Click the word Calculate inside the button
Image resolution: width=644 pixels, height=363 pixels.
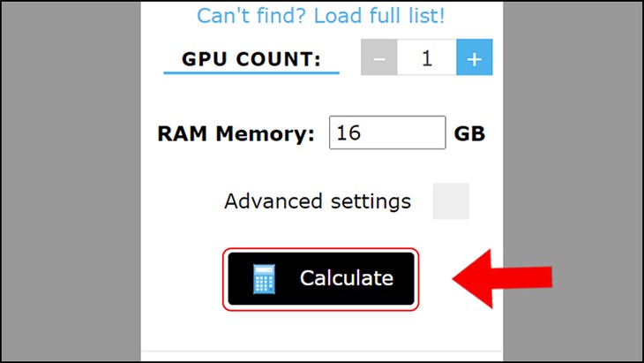[347, 278]
